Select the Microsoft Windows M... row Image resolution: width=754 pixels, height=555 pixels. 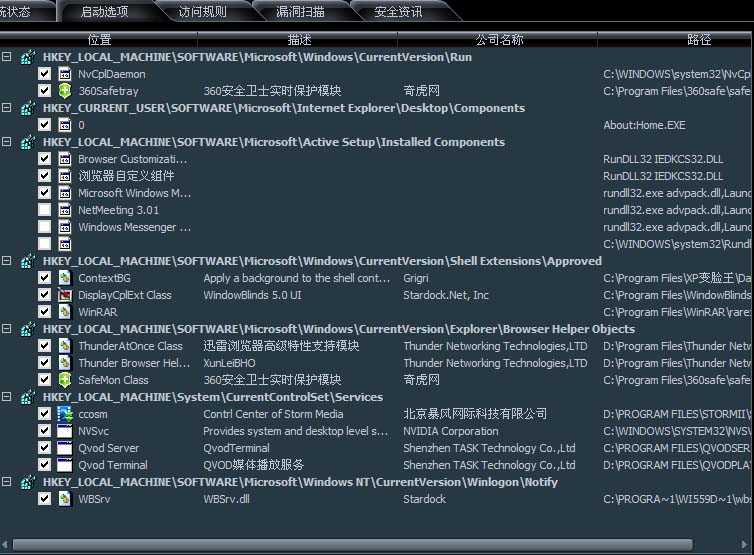(x=135, y=193)
